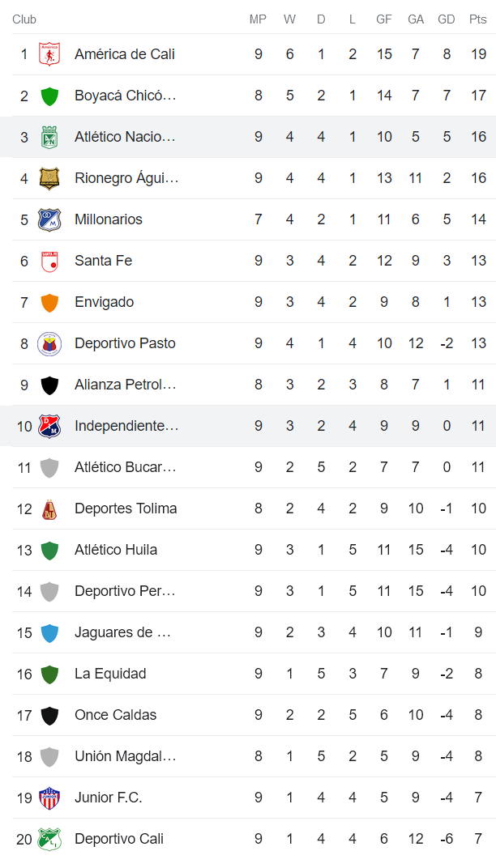Click the Jaguares de Córdoba club crest

coord(49,632)
